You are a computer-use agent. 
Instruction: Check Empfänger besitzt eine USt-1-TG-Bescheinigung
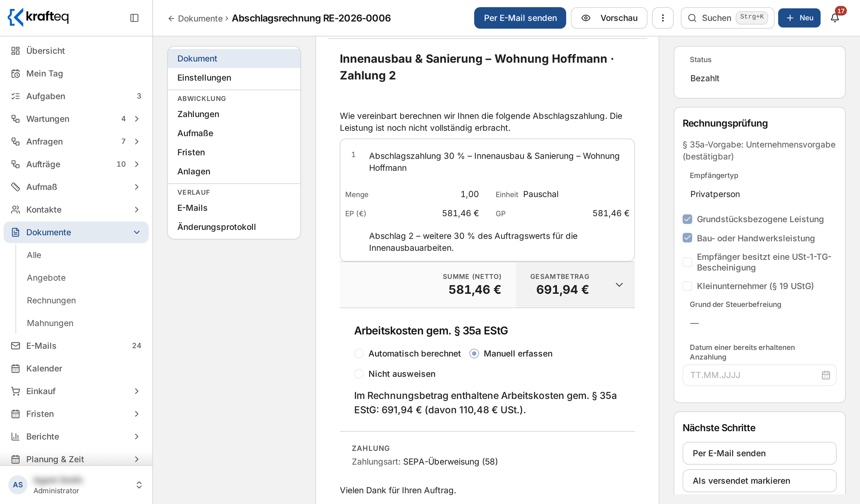coord(687,262)
